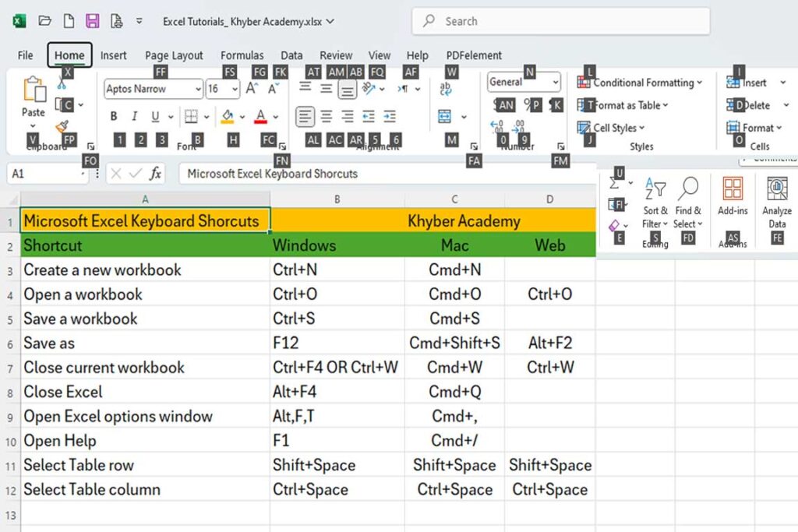Click the Wrap Text icon
Viewport: 798px width, 532px height.
[445, 89]
